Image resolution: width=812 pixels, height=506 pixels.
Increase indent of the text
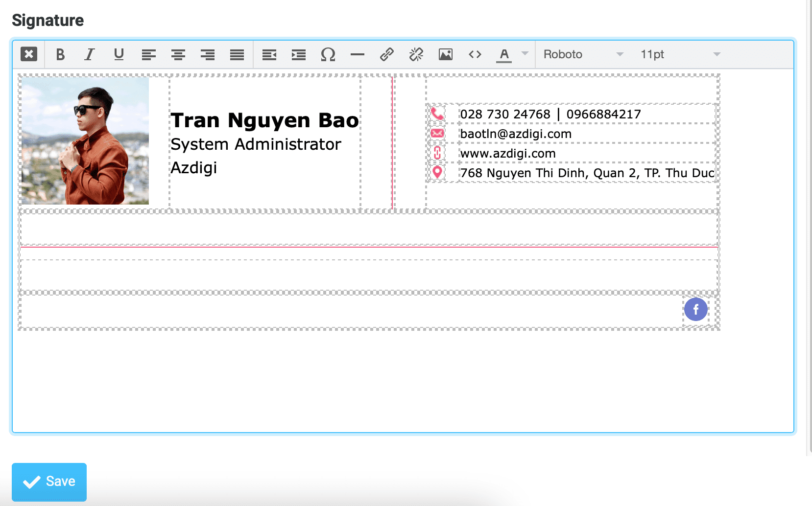pyautogui.click(x=298, y=54)
